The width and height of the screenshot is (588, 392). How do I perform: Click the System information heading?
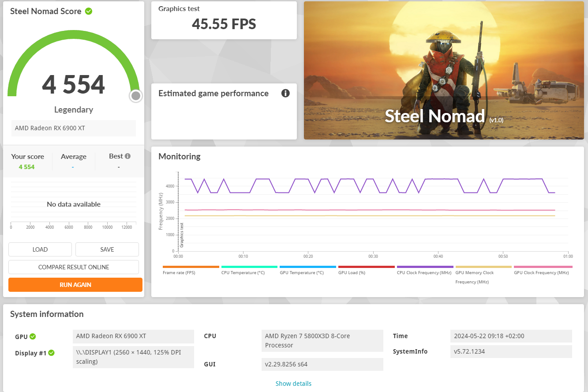(x=47, y=314)
